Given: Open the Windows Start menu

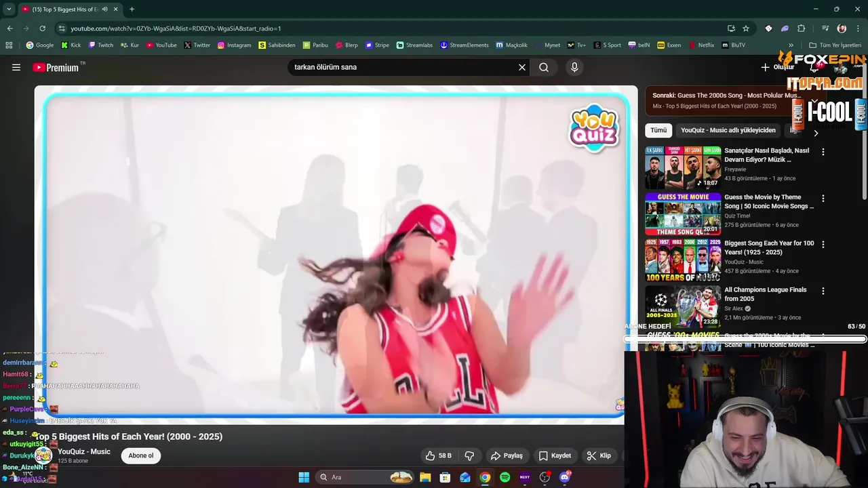Looking at the screenshot, I should pos(304,477).
